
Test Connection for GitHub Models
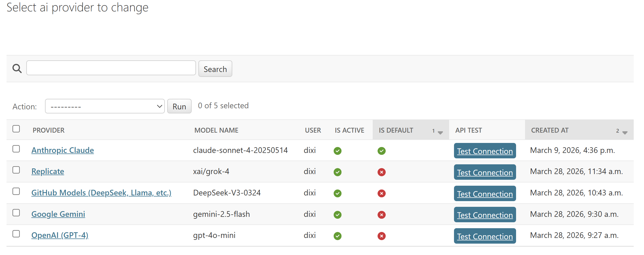coord(485,194)
